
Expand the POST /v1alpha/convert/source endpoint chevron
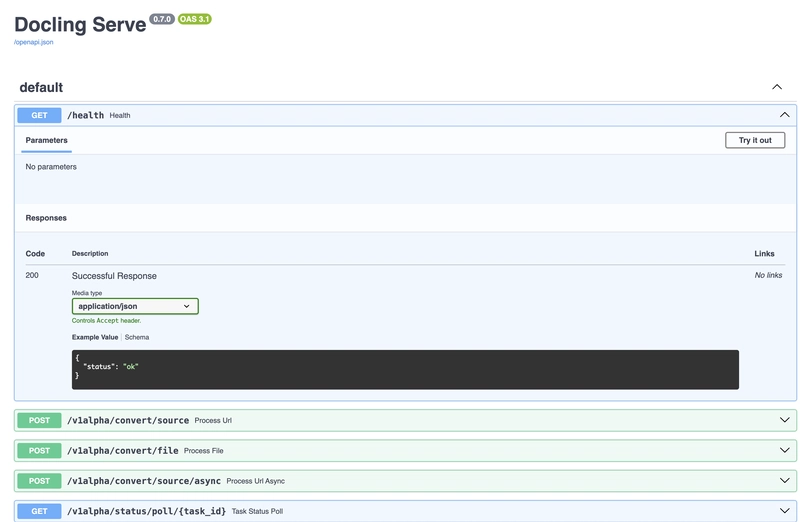click(x=784, y=420)
